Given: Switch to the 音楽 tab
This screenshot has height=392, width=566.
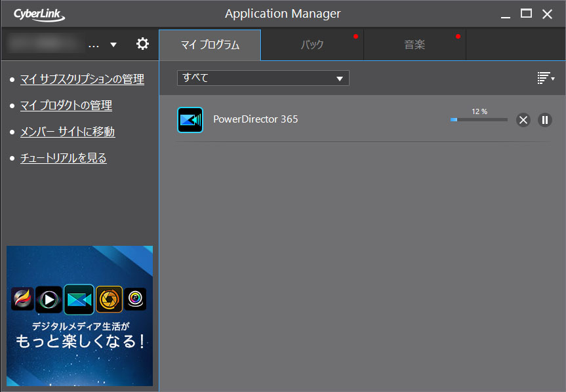Looking at the screenshot, I should (x=414, y=45).
